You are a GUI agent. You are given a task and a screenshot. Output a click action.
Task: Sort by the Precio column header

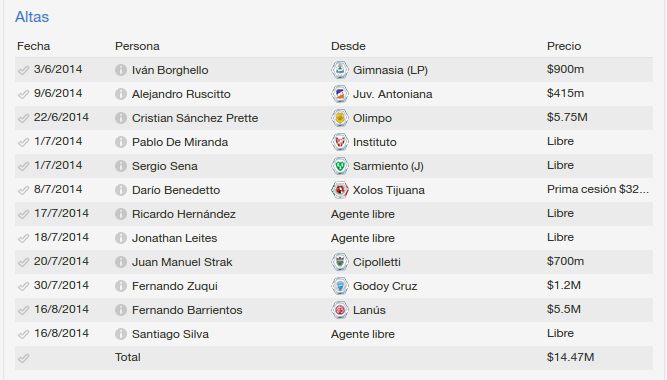(x=564, y=46)
